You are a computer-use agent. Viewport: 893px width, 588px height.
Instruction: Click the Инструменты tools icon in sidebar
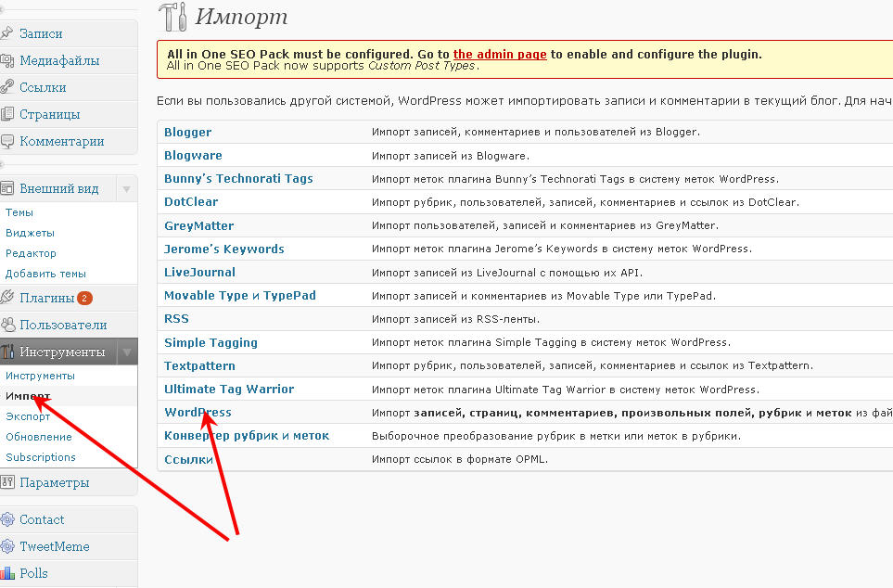click(x=6, y=352)
